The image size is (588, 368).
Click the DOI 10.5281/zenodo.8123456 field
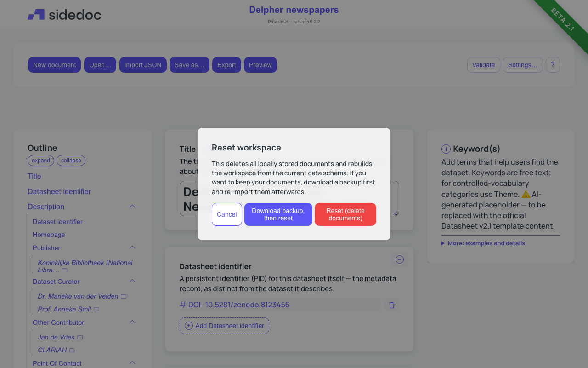pos(280,305)
